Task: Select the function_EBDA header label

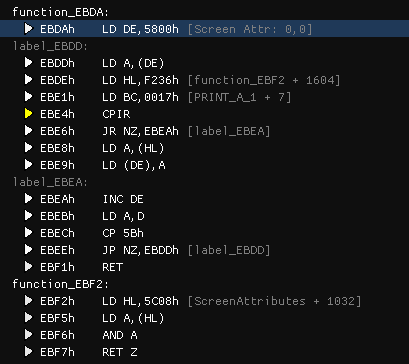Action: [x=61, y=13]
